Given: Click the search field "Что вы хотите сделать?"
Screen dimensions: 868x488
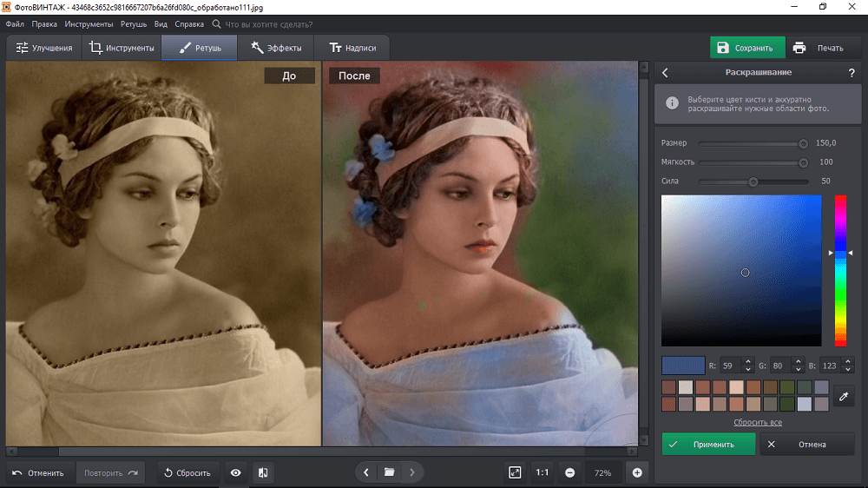Looking at the screenshot, I should pos(269,24).
